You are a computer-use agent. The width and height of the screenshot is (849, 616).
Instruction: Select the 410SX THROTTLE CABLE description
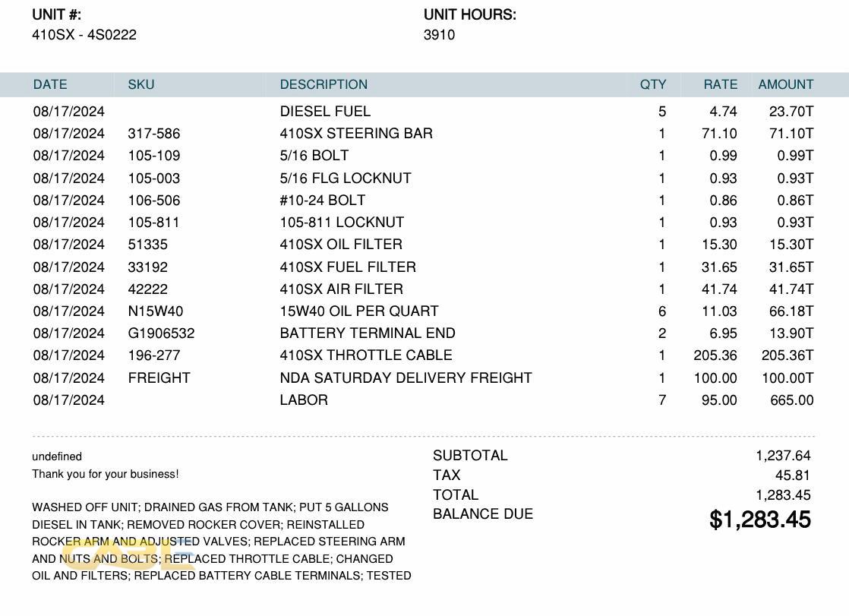(x=366, y=355)
